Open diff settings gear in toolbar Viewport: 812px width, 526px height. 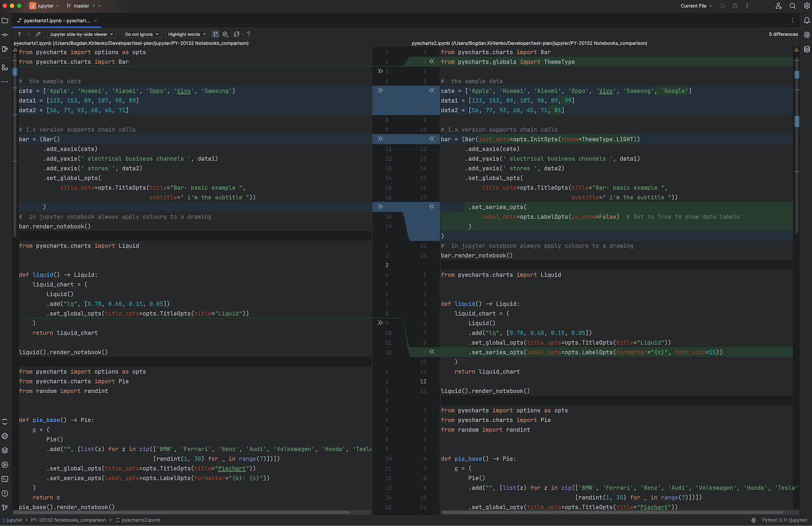point(225,34)
